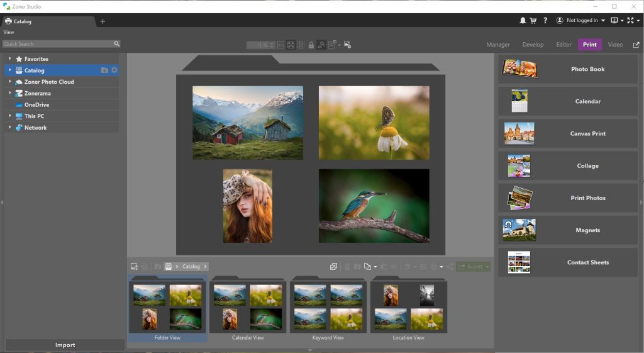Switch to the Develop tab
Viewport: 644px width, 353px height.
click(x=533, y=45)
